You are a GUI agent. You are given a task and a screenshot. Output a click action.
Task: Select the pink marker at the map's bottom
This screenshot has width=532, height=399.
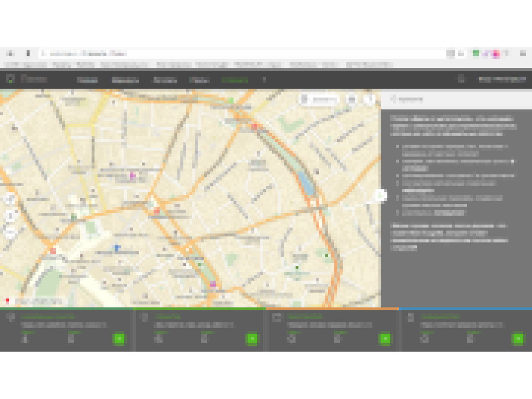[213, 284]
